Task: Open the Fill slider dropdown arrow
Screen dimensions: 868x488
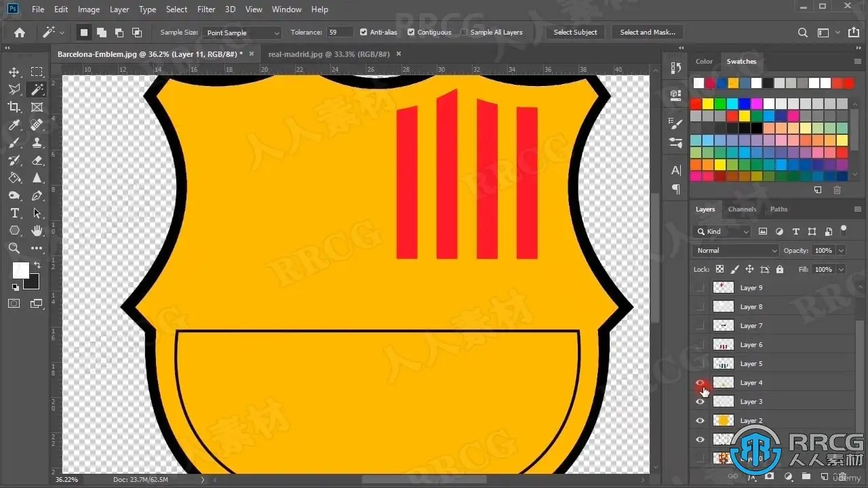Action: coord(841,269)
